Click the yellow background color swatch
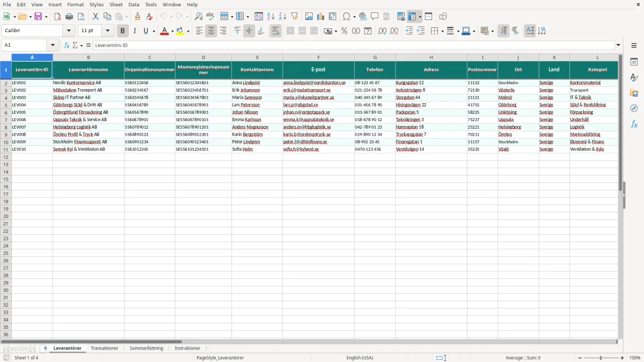 point(180,31)
